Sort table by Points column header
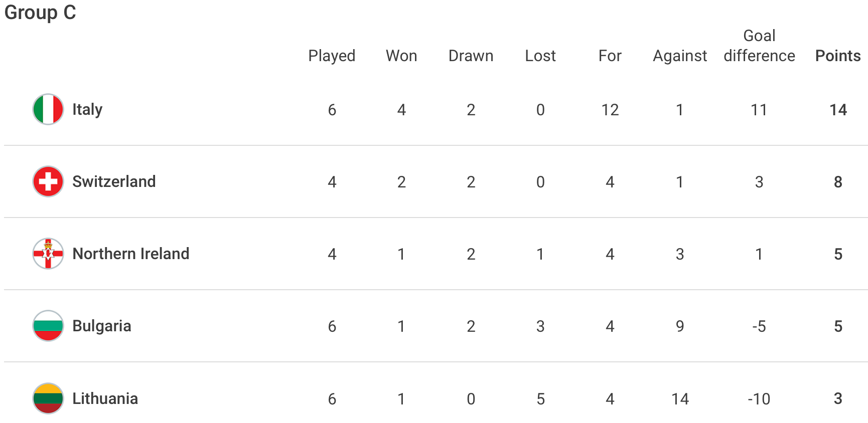 (838, 56)
